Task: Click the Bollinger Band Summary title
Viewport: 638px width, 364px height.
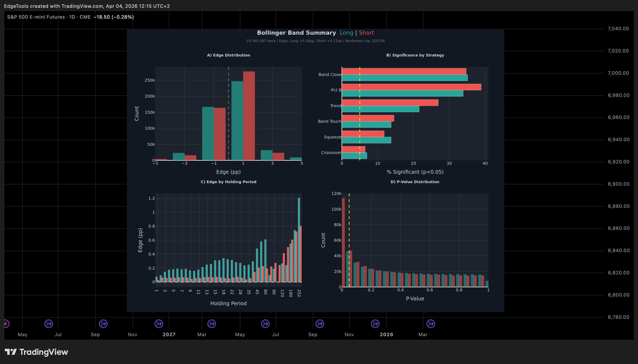Action: (297, 33)
